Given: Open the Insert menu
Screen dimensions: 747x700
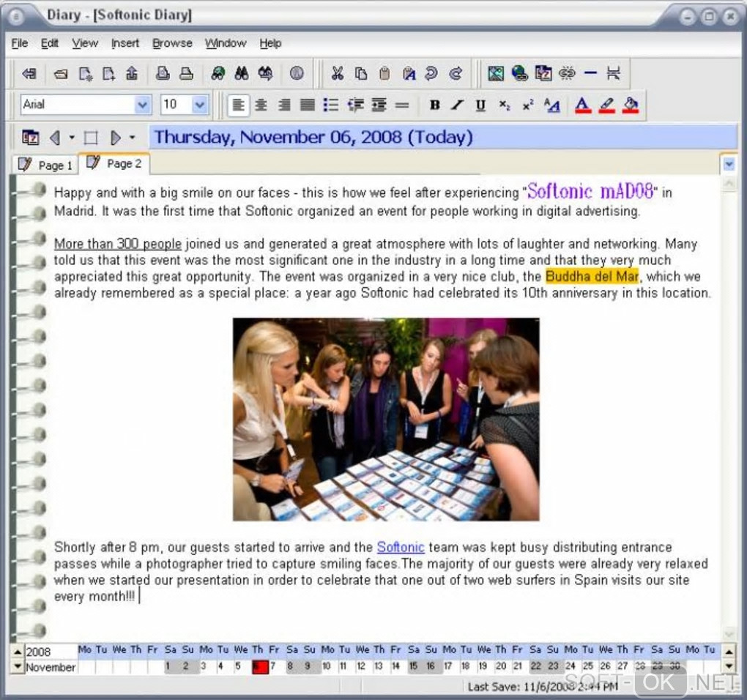Looking at the screenshot, I should 124,43.
